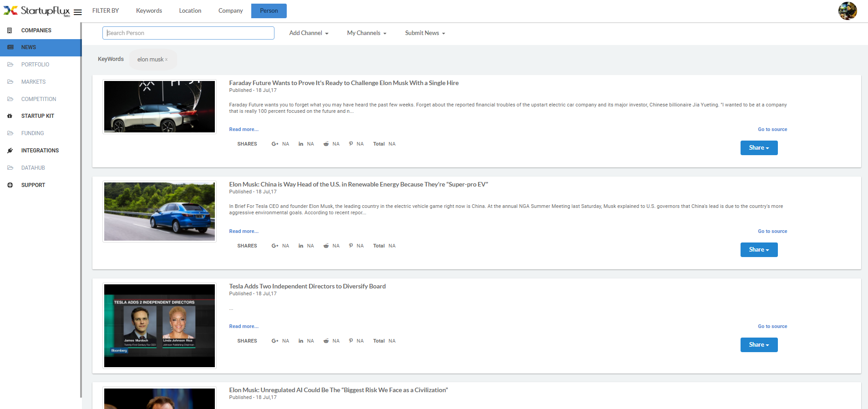Open Share dropdown for China renewable energy article
Image resolution: width=868 pixels, height=409 pixels.
[x=759, y=250]
